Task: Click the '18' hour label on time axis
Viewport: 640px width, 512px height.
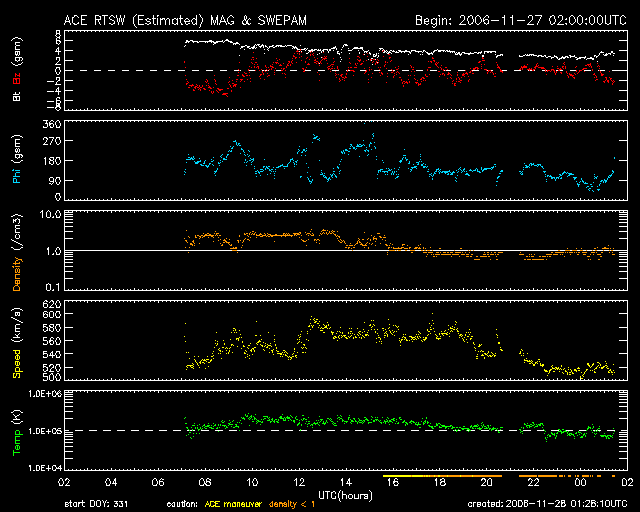Action: [x=440, y=483]
